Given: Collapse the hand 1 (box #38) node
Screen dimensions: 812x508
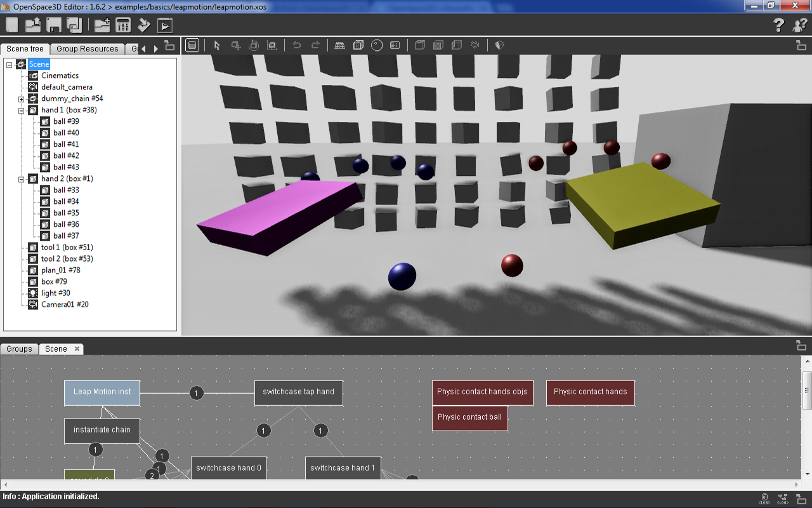Looking at the screenshot, I should (x=21, y=110).
